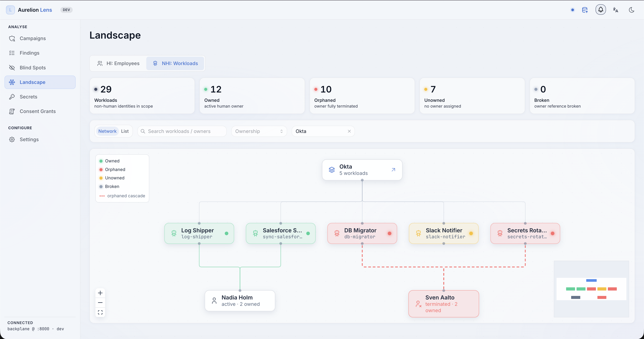644x339 pixels.
Task: Clear the Okta filter
Action: click(349, 131)
